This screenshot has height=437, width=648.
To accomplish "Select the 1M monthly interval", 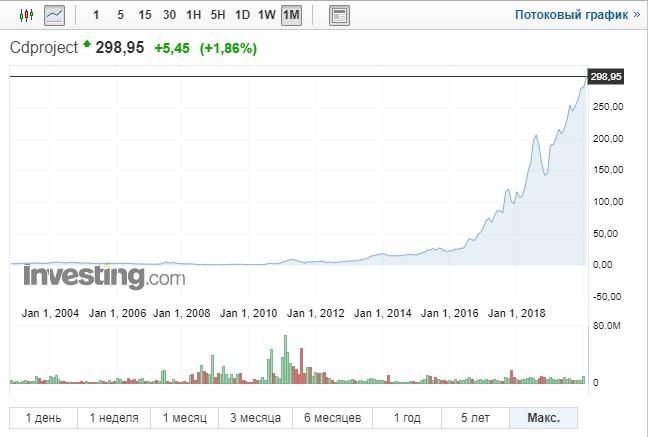I will coord(291,15).
